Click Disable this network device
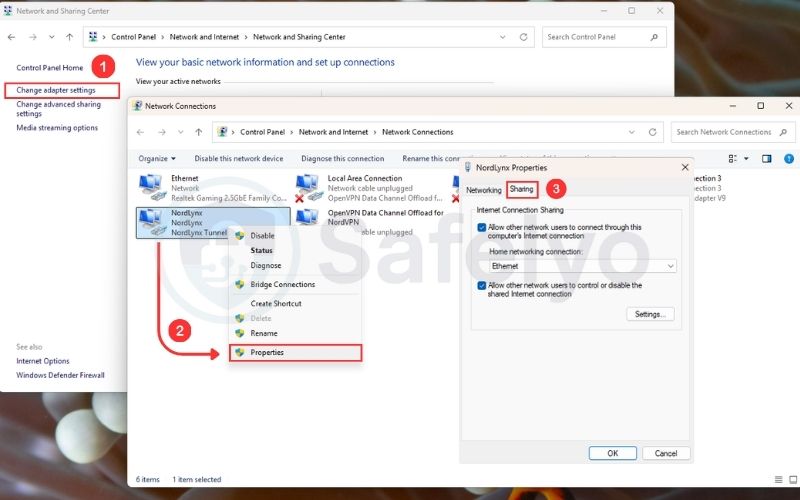800x500 pixels. [239, 159]
